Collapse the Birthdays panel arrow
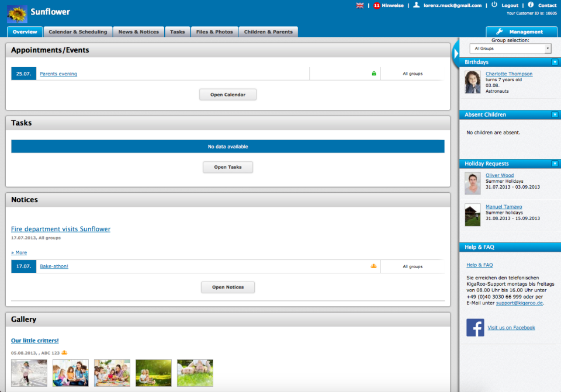 pyautogui.click(x=555, y=63)
